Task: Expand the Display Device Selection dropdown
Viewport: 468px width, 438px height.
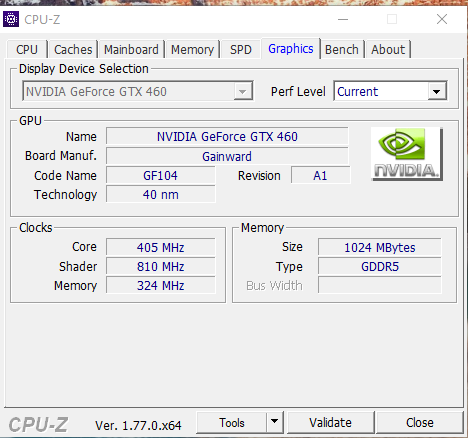Action: point(242,91)
